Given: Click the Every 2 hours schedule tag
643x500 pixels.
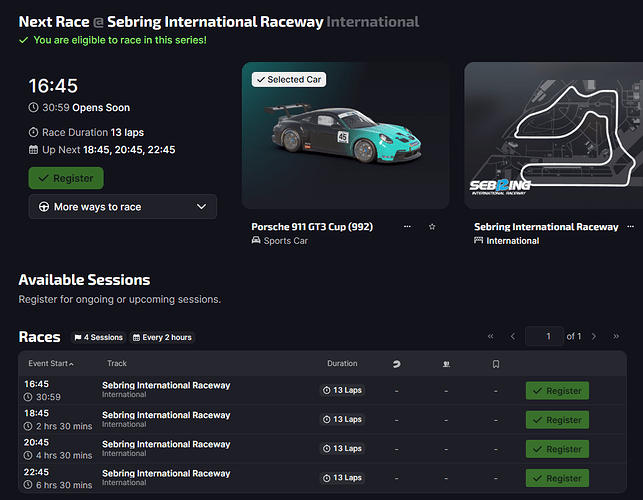Looking at the screenshot, I should [162, 338].
